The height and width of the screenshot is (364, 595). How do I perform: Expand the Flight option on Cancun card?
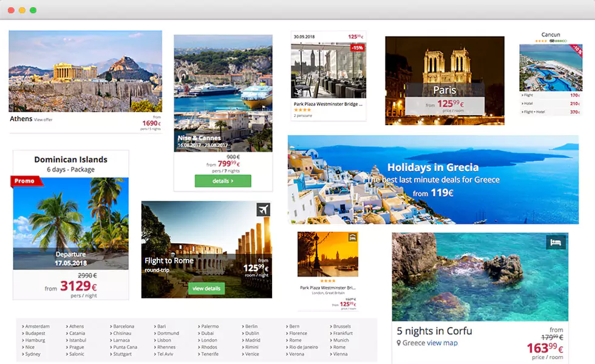tap(528, 95)
